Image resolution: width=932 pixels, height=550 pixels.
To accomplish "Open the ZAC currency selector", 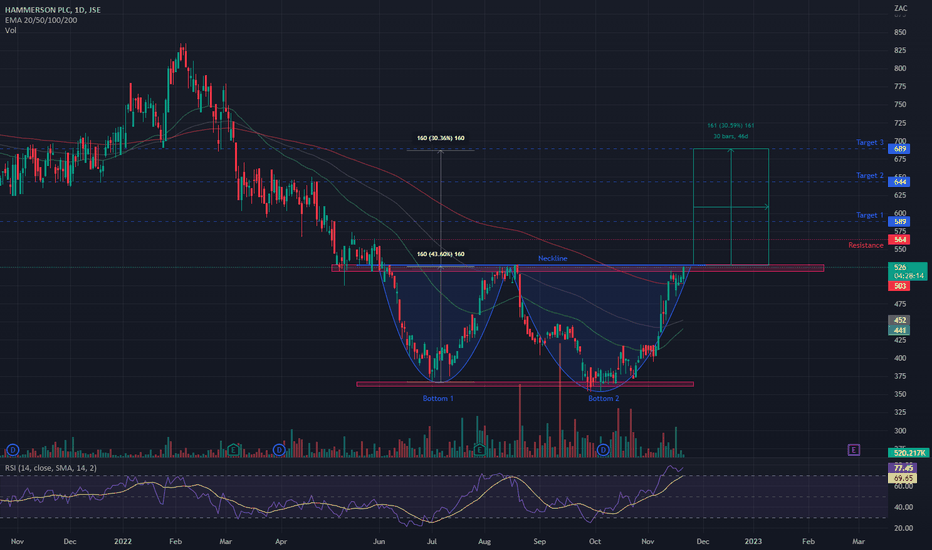I will click(900, 8).
